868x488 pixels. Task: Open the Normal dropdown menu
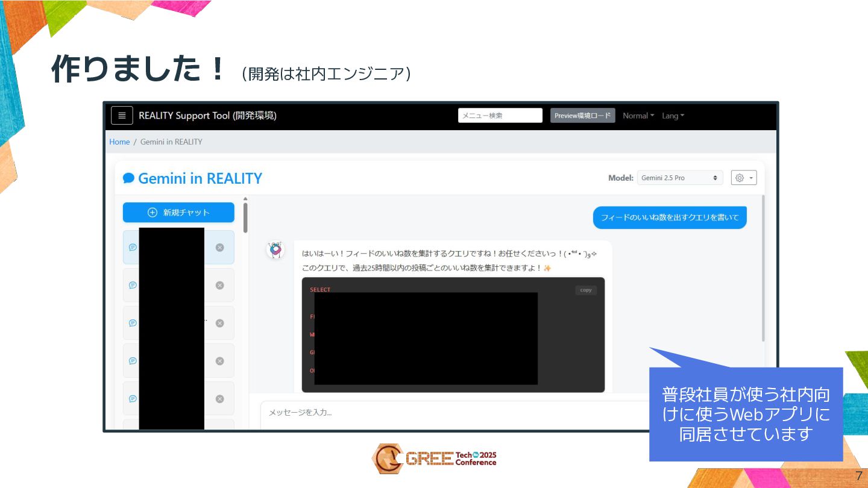(x=638, y=116)
